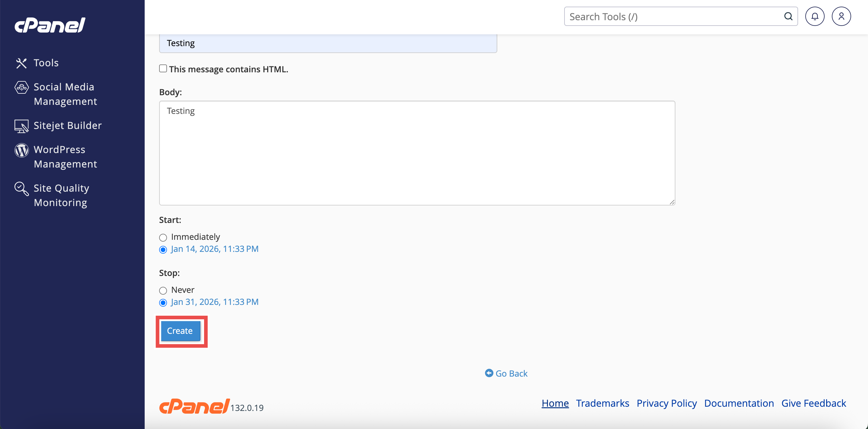
Task: Open Social Media Management icon
Action: (x=22, y=87)
